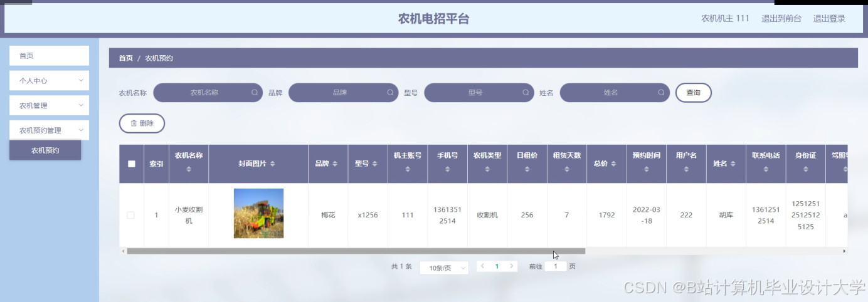Click scrollbar right arrow of table
Viewport: 868px width, 302px height.
click(844, 251)
